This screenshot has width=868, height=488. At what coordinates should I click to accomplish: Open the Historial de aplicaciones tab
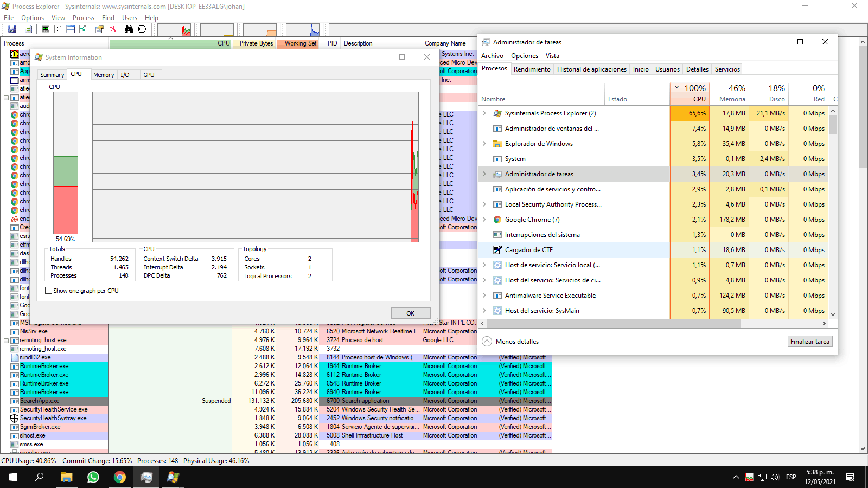591,69
